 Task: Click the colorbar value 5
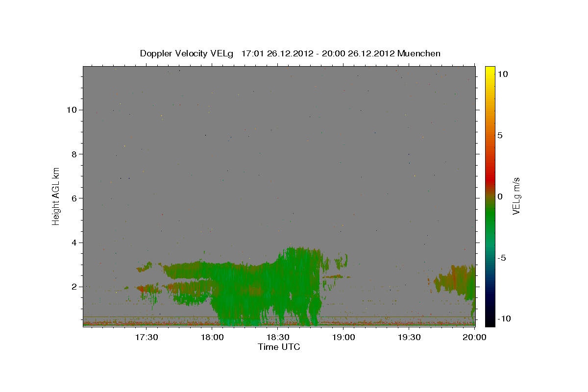pyautogui.click(x=500, y=135)
